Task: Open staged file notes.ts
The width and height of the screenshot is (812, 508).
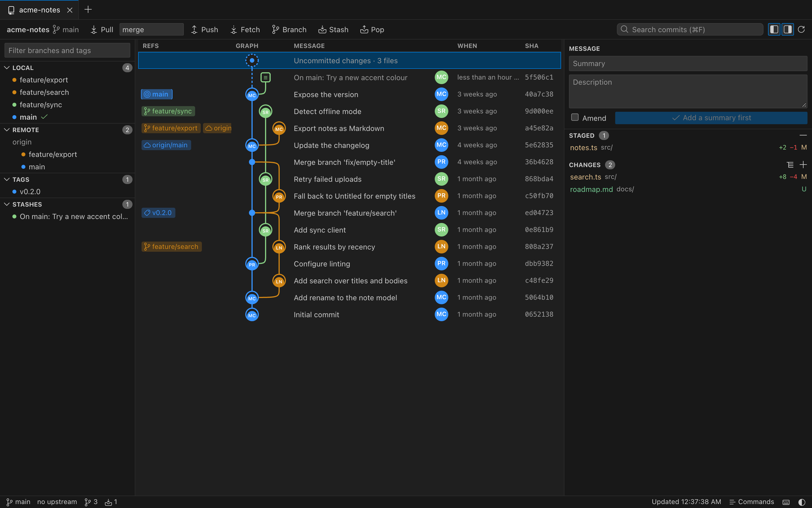Action: pyautogui.click(x=688, y=148)
